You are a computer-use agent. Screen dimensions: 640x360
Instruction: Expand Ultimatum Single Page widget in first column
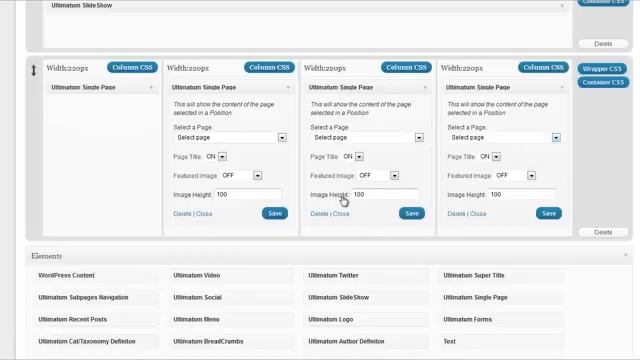(x=151, y=87)
